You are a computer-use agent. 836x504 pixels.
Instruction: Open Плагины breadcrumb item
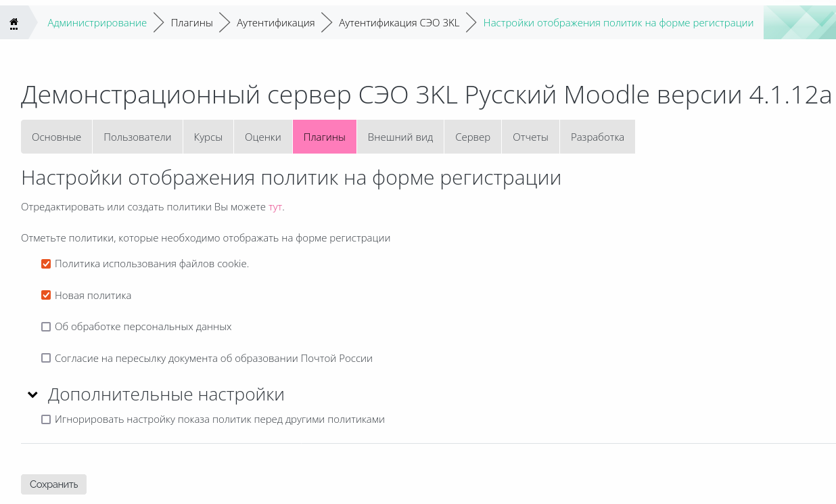[x=191, y=23]
